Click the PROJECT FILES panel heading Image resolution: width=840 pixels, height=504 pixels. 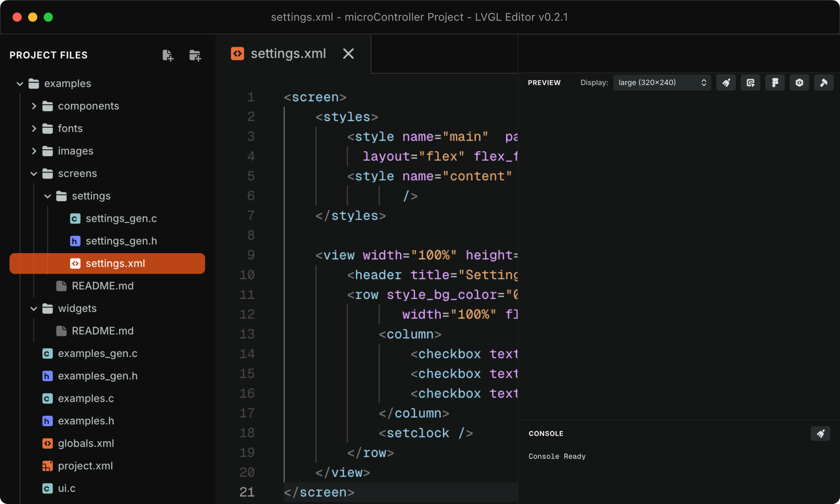coord(49,55)
